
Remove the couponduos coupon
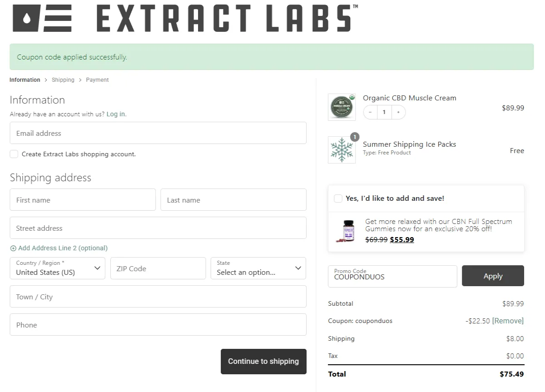[x=508, y=321]
